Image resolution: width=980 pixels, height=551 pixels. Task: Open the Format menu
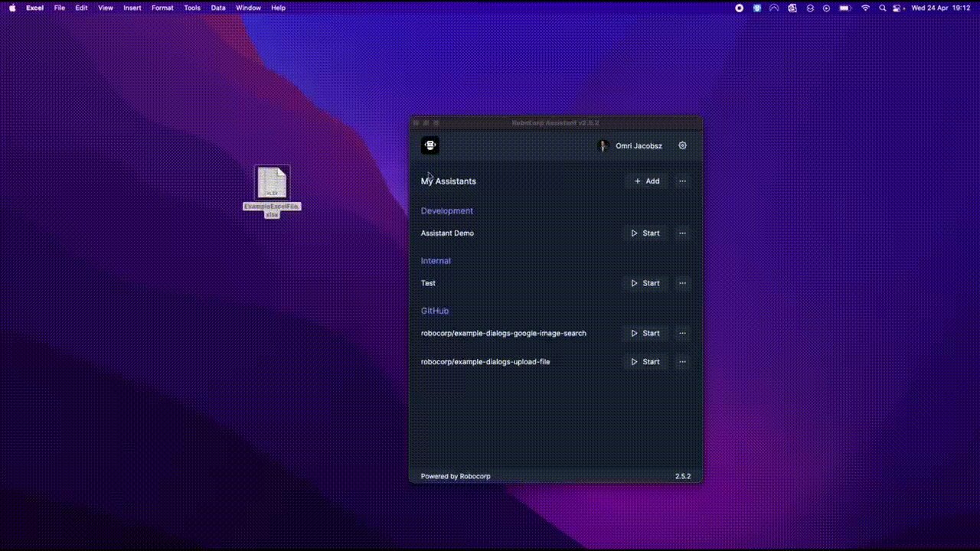162,8
